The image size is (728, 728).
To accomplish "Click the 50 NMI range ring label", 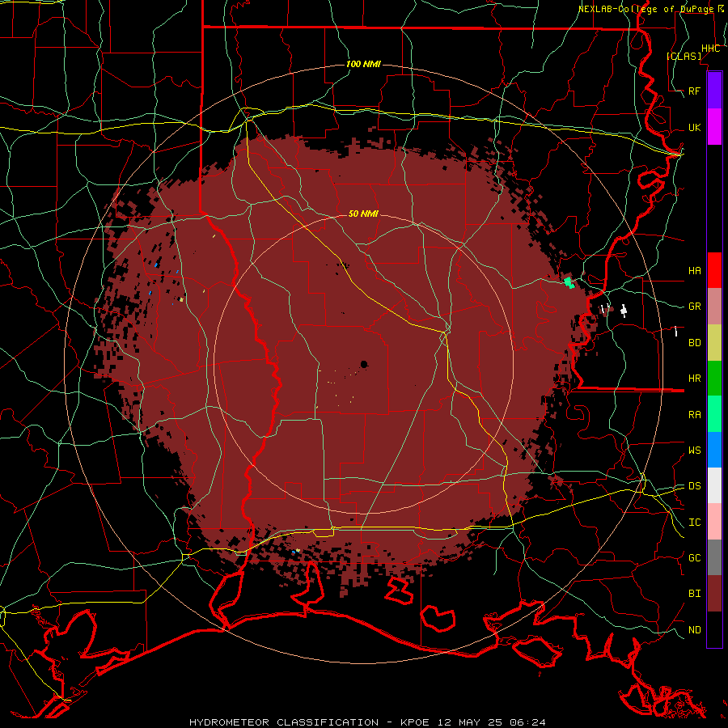I will (x=363, y=214).
